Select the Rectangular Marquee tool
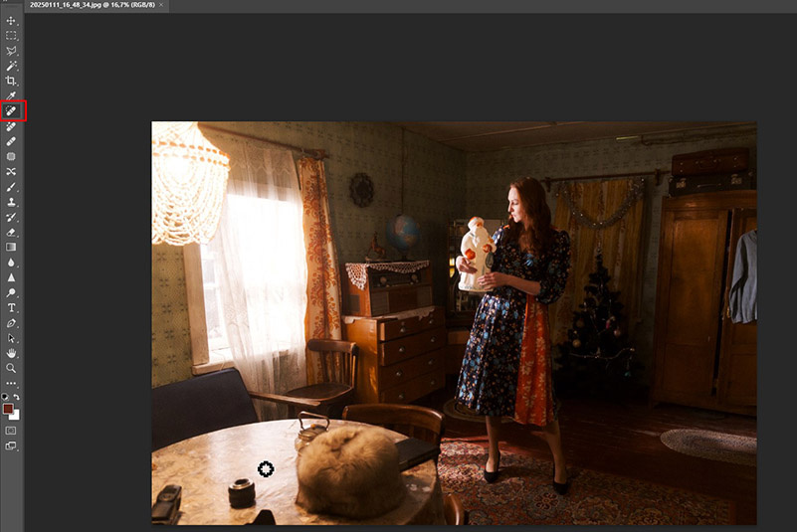The height and width of the screenshot is (532, 797). pos(11,36)
